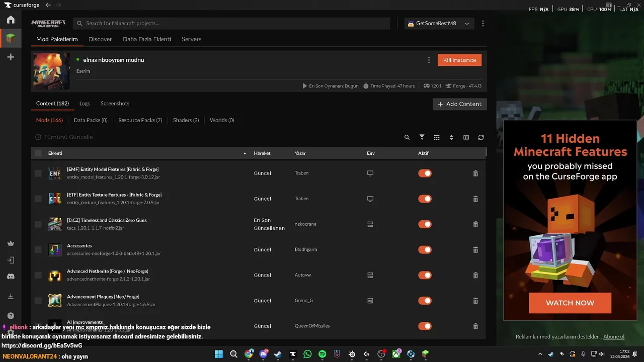Open WhatsApp from the taskbar
This screenshot has height=362, width=644.
click(x=307, y=354)
